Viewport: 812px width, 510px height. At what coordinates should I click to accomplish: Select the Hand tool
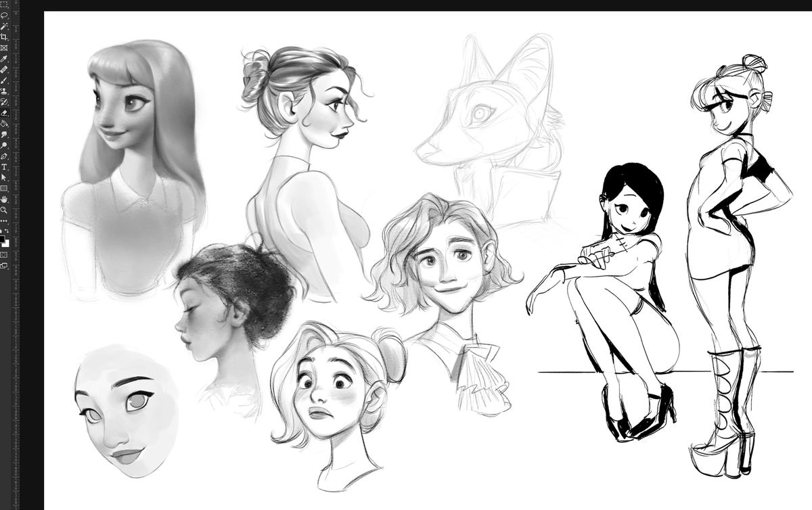pos(4,200)
